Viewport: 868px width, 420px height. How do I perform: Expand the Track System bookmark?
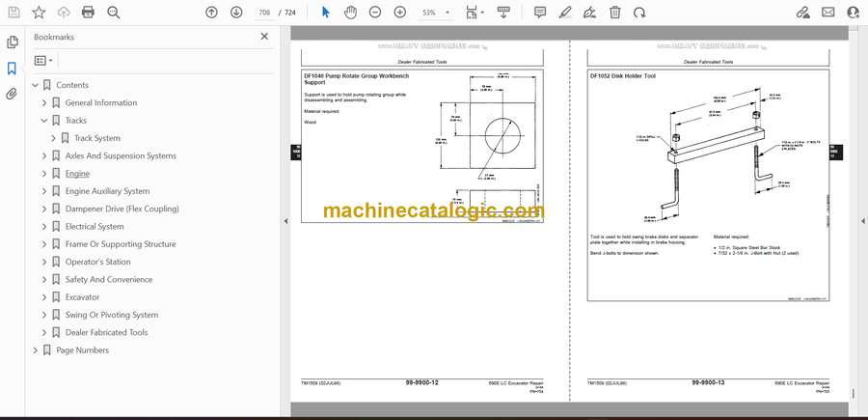coord(53,138)
